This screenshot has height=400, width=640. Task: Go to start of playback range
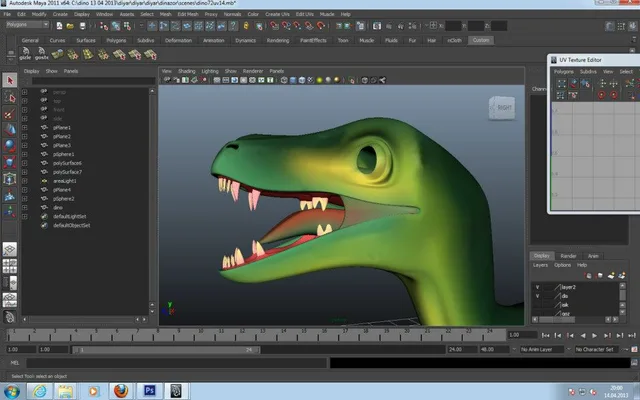545,336
